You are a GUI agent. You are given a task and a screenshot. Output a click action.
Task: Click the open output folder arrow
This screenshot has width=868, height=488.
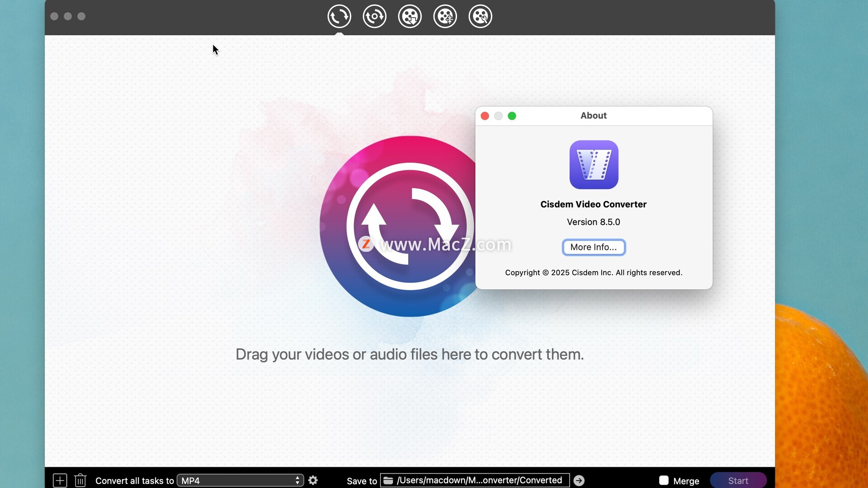coord(579,480)
